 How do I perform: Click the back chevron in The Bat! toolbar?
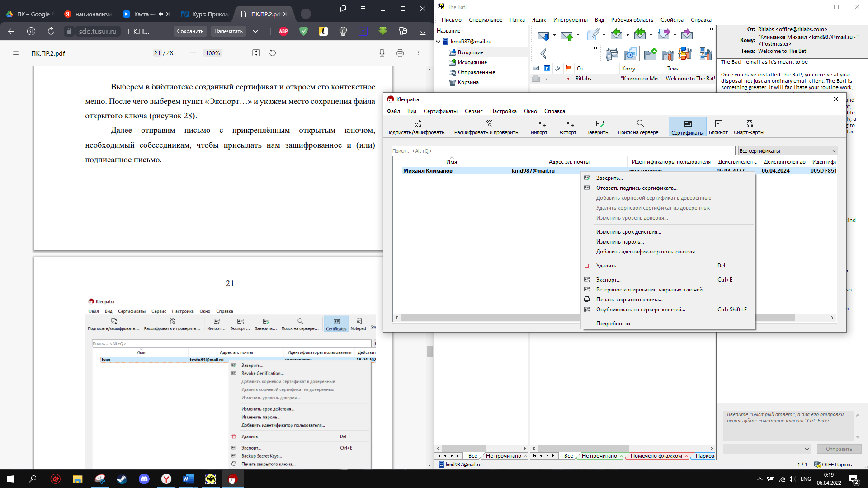tap(543, 54)
